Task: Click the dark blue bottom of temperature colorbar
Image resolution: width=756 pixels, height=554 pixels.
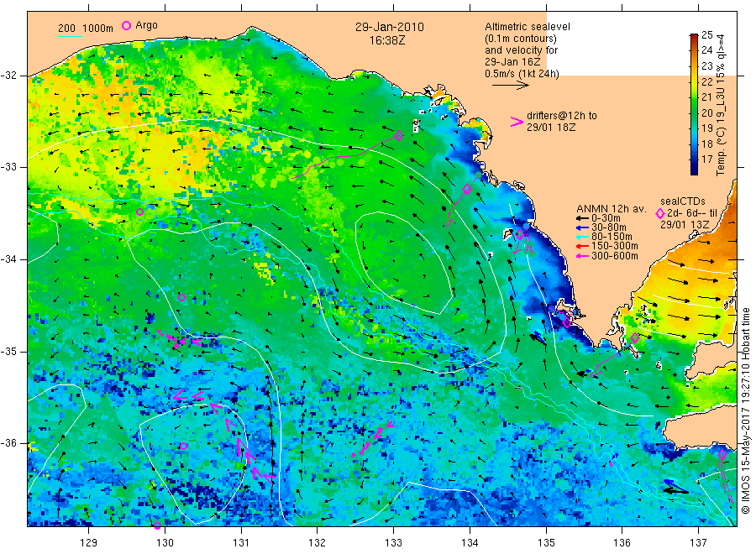Action: [x=694, y=171]
